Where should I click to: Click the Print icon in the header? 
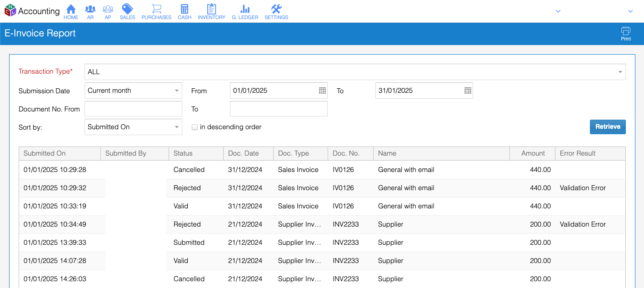(x=626, y=33)
